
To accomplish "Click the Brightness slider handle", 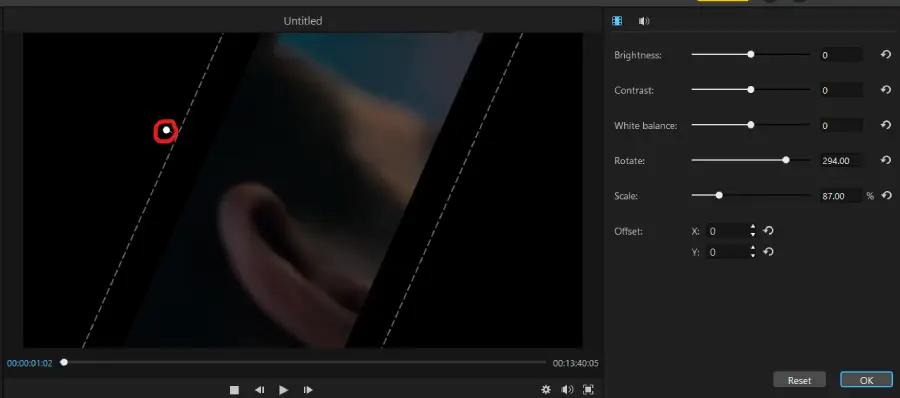I will click(x=751, y=55).
